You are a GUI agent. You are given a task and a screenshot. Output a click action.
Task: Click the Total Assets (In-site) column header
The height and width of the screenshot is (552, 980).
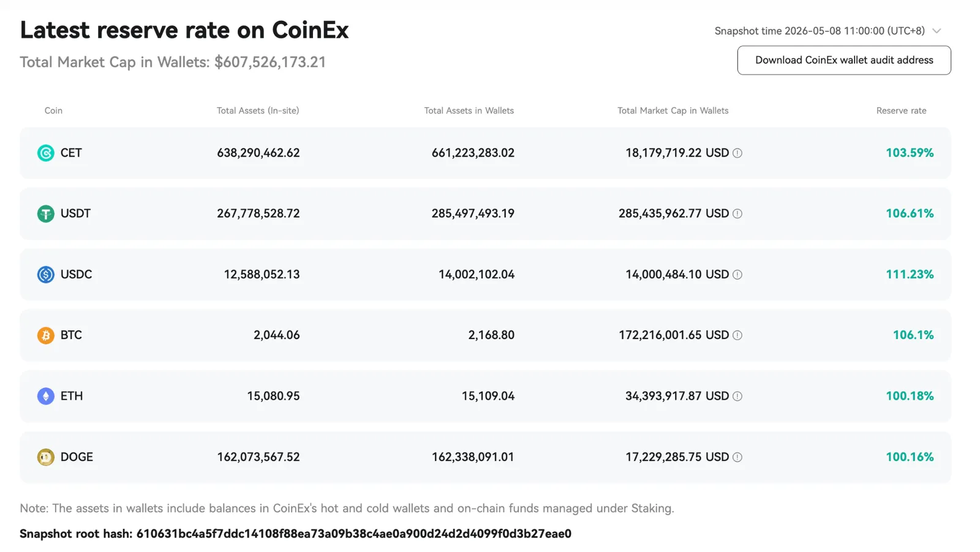pyautogui.click(x=258, y=111)
